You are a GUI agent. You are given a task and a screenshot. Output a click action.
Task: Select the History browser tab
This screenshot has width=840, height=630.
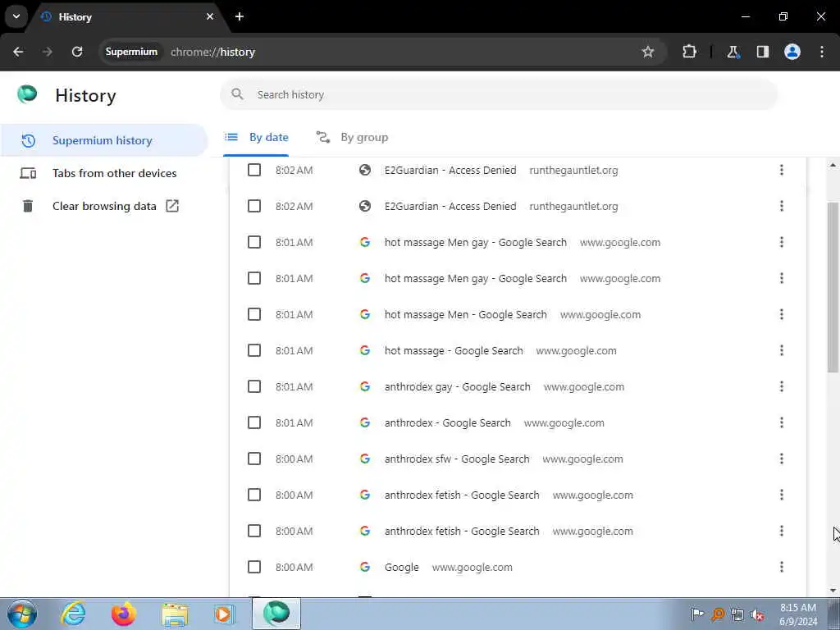(x=126, y=16)
